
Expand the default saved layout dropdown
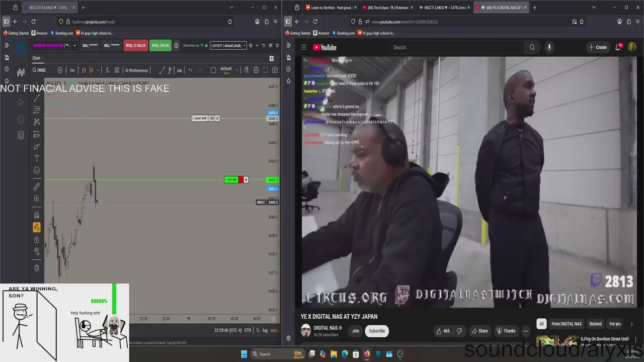pos(236,70)
